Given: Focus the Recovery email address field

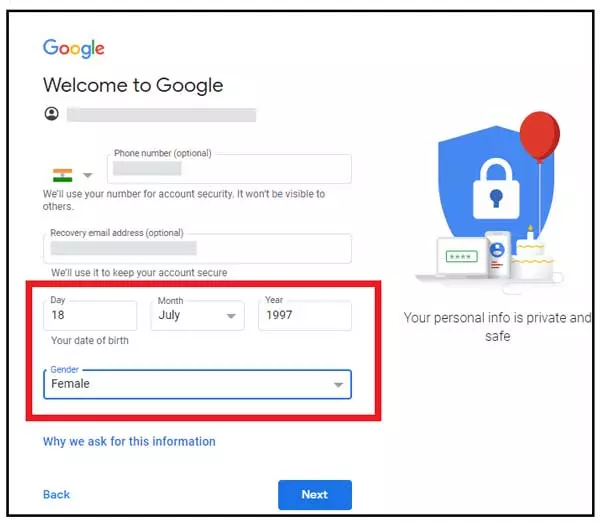Looking at the screenshot, I should [x=197, y=248].
